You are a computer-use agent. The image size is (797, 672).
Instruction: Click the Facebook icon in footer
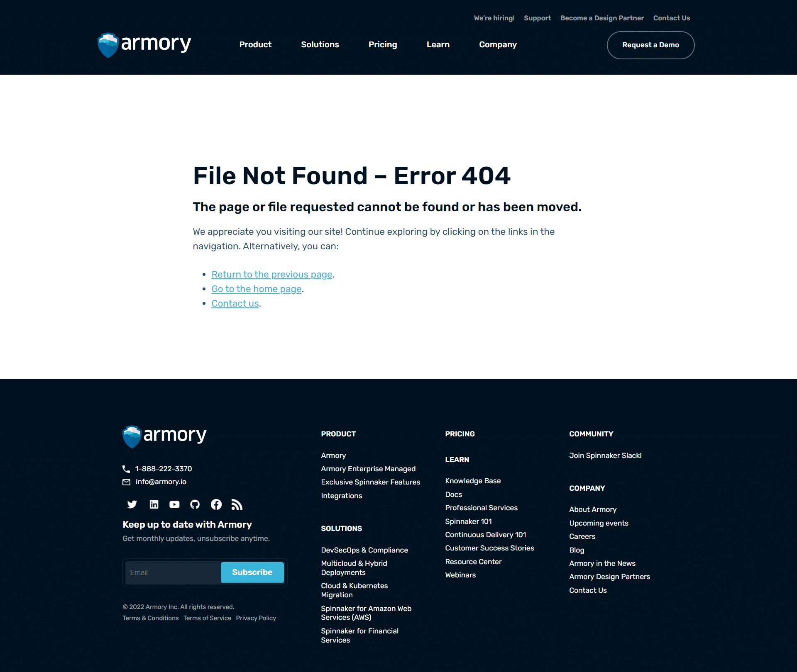pos(215,505)
